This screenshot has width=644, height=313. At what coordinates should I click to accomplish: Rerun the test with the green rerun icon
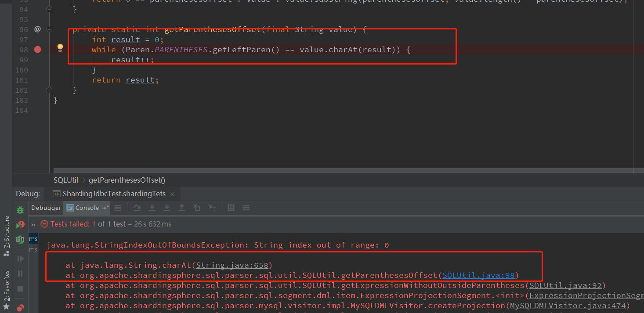(20, 223)
